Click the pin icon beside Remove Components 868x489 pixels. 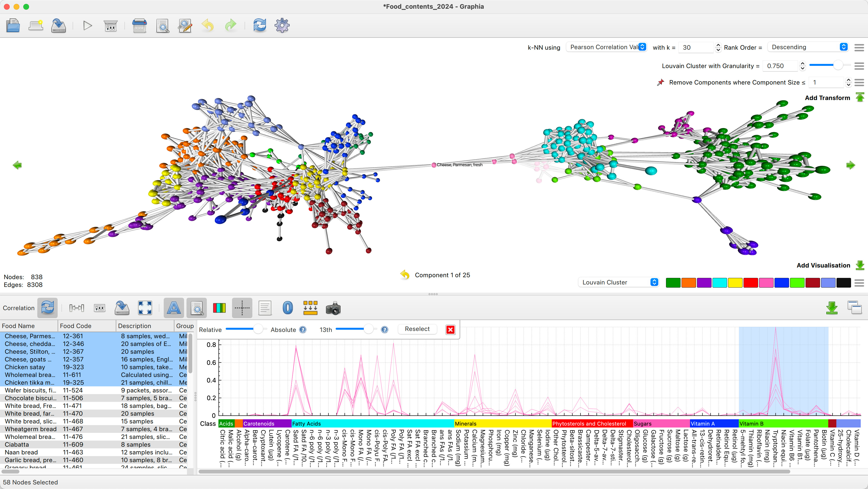pos(660,83)
